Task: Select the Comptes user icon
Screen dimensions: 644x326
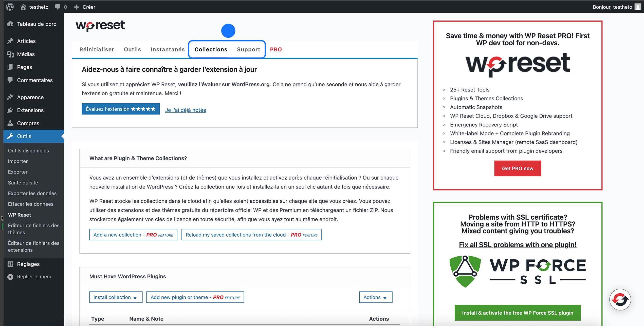Action: pyautogui.click(x=10, y=123)
